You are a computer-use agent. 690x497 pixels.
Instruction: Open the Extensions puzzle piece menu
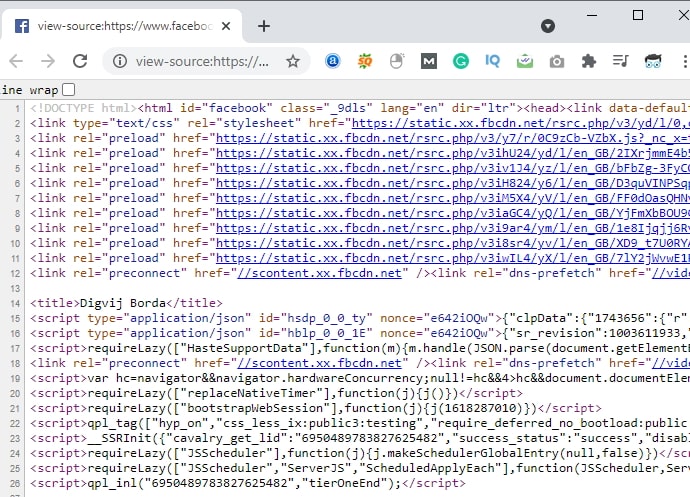pyautogui.click(x=588, y=61)
